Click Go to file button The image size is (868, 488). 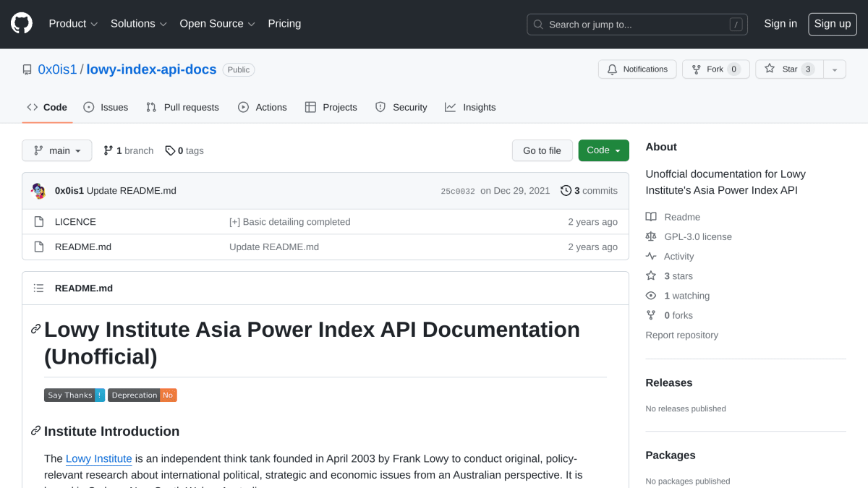[x=542, y=150]
